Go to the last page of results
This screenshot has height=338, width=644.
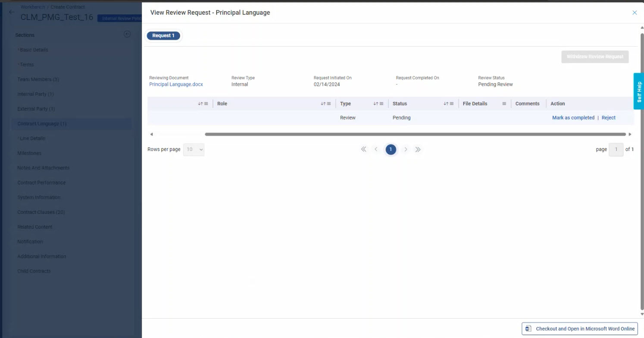[418, 149]
